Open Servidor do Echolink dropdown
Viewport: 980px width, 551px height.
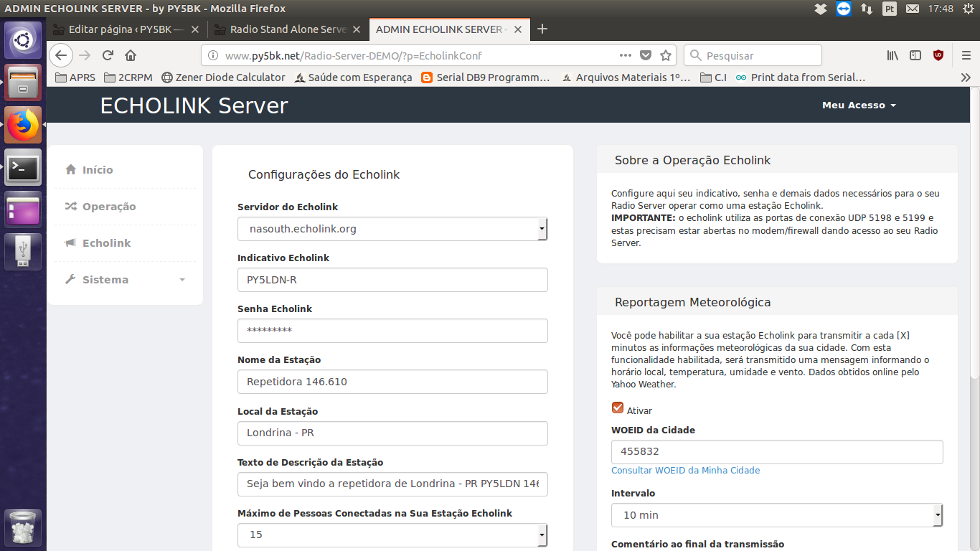[x=392, y=229]
